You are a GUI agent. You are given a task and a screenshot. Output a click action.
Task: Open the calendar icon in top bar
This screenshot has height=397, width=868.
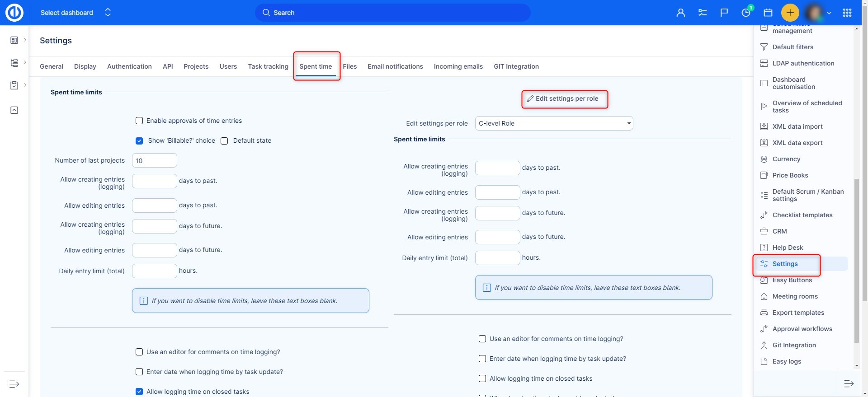tap(768, 13)
